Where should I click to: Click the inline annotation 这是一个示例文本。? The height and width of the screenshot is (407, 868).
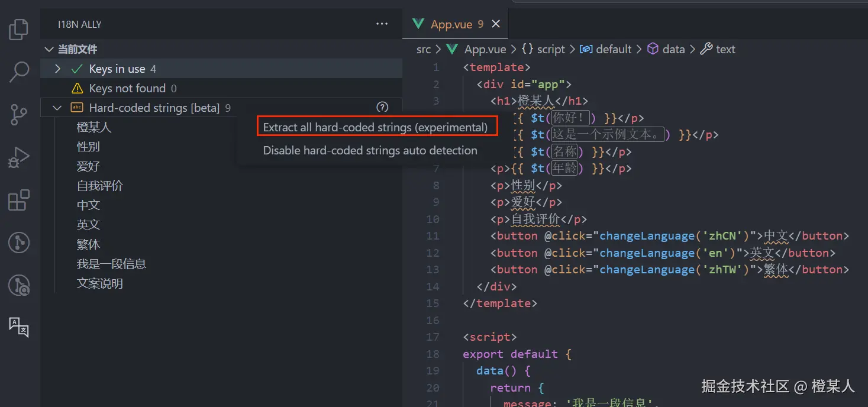click(x=607, y=135)
